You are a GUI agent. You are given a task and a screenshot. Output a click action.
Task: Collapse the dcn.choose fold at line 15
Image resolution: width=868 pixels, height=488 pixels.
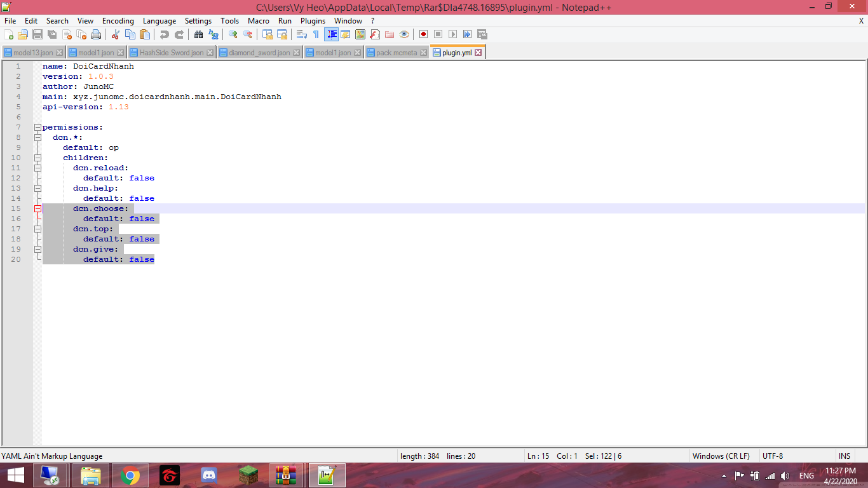point(37,208)
